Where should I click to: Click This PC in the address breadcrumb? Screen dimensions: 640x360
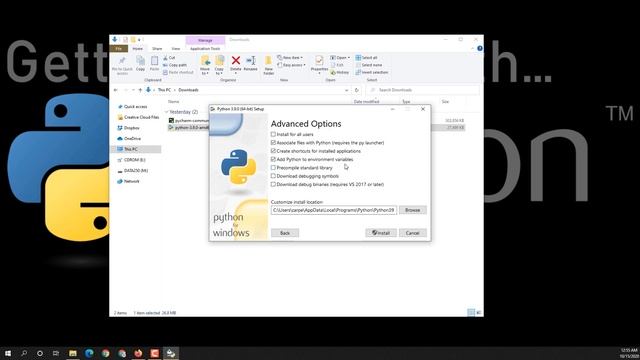(x=164, y=90)
